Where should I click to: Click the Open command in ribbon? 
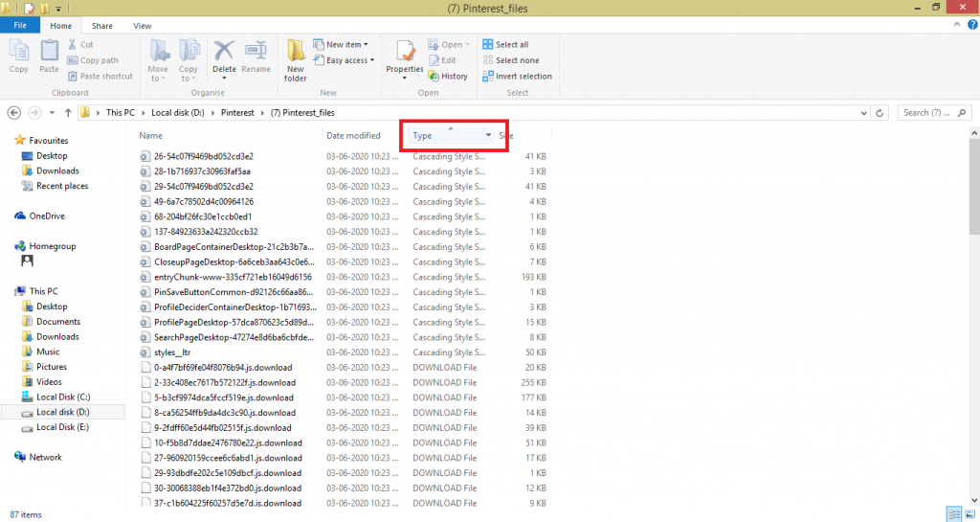[449, 44]
